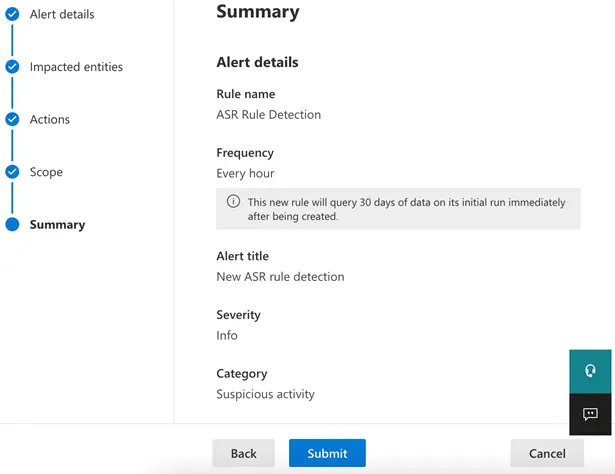Image resolution: width=615 pixels, height=474 pixels.
Task: Click the Suspicious activity category value
Action: point(265,394)
